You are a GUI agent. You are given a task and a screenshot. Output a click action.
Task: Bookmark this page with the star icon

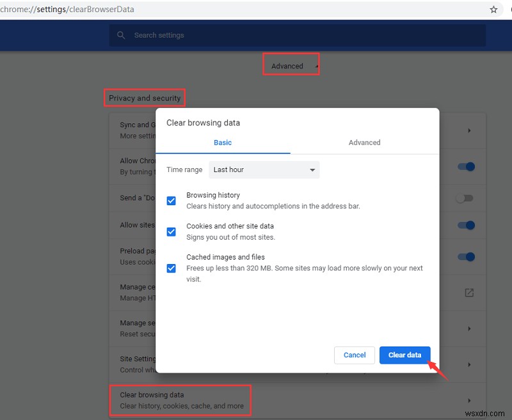click(x=493, y=10)
